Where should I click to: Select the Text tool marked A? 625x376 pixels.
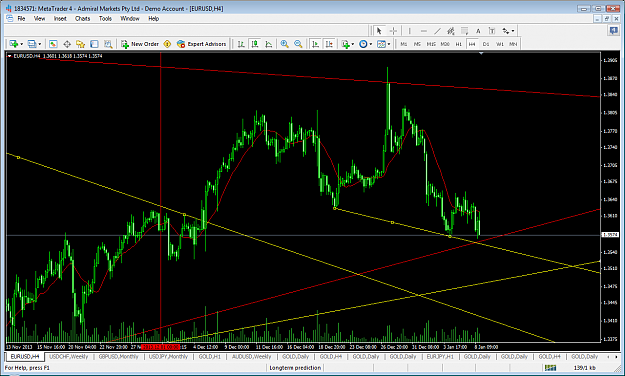pos(478,31)
